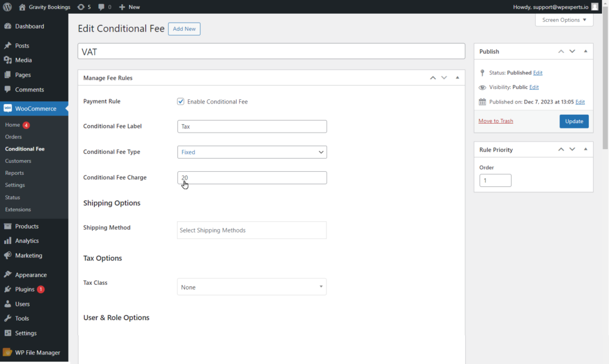
Task: Edit the Public visibility link
Action: click(534, 87)
